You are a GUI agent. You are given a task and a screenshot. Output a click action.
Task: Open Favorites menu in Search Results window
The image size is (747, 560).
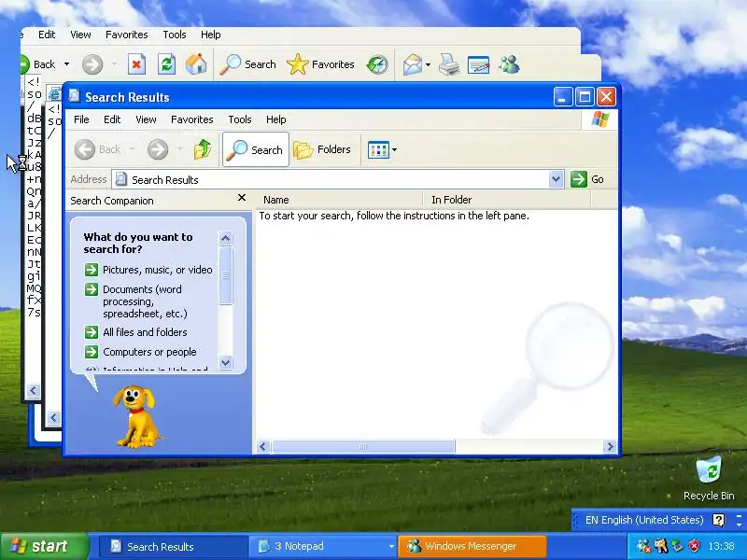192,119
